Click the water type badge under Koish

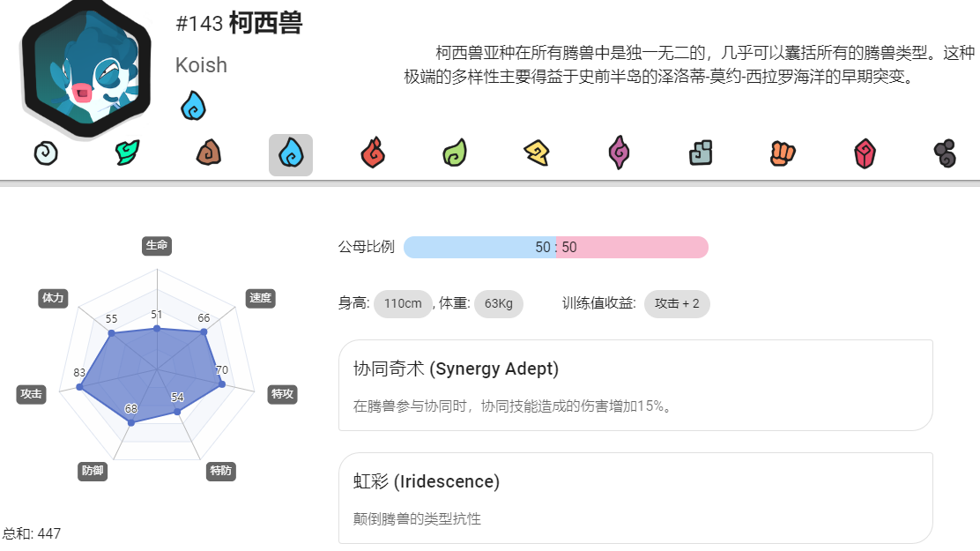(193, 106)
